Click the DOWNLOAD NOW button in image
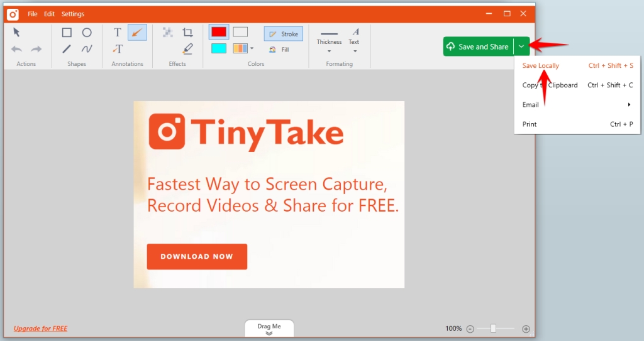The image size is (644, 341). [197, 256]
